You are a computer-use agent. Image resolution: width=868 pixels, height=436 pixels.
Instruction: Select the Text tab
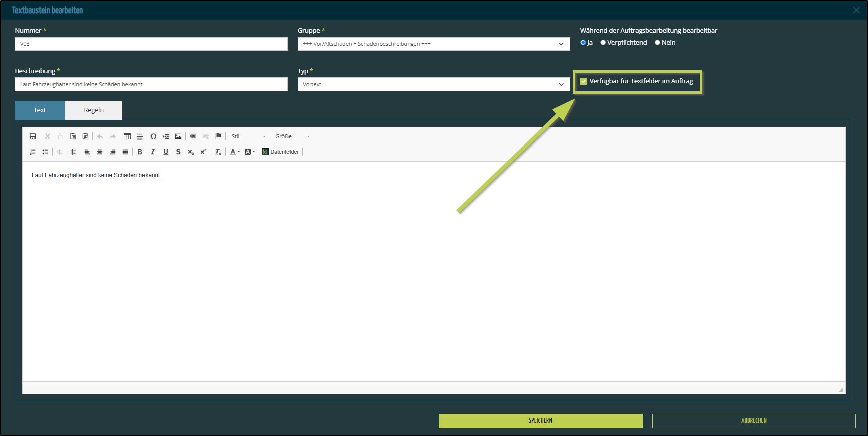(40, 110)
